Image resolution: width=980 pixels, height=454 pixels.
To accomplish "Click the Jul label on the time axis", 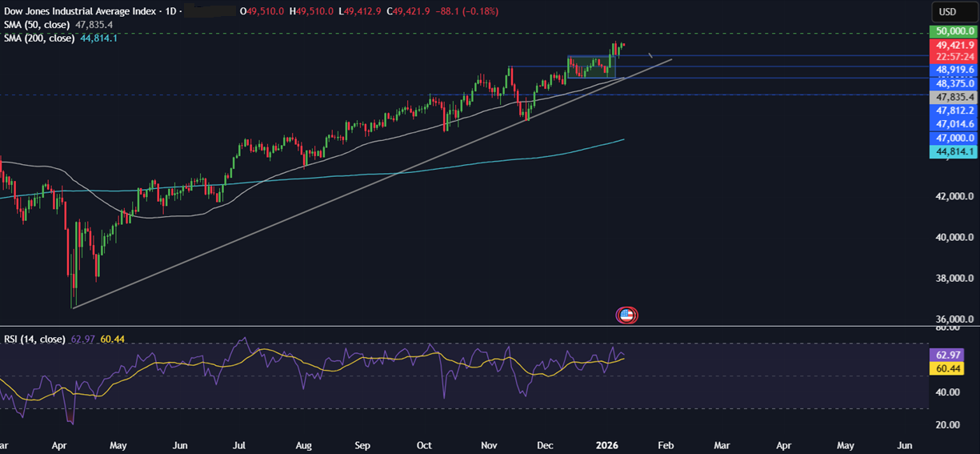I will [240, 444].
